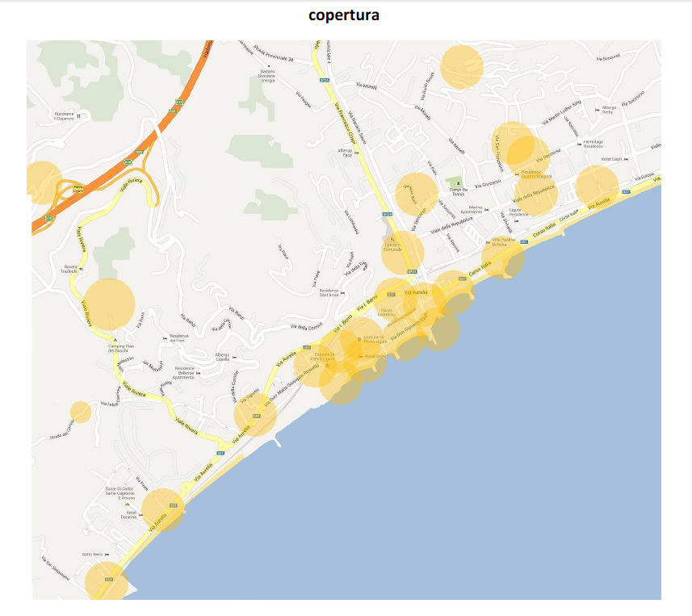Image resolution: width=692 pixels, height=616 pixels.
Task: Click the hotel icon next to Hotel Capri
Action: point(626,159)
